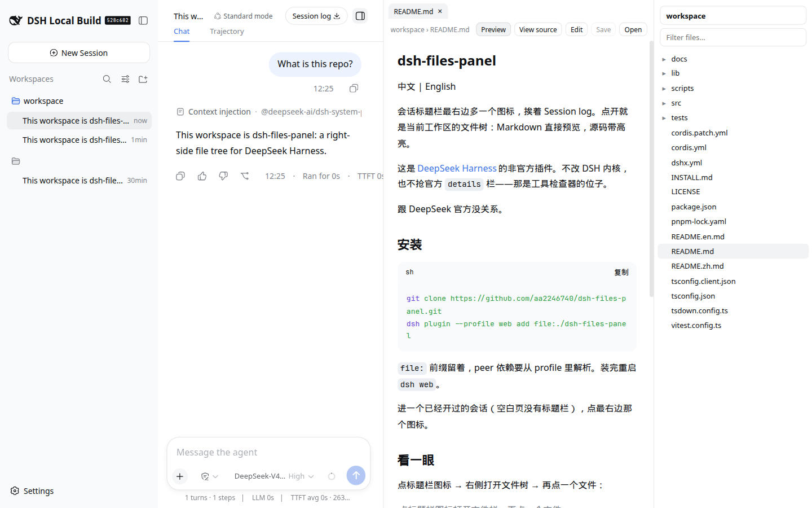The width and height of the screenshot is (812, 508).
Task: Click 复制 to copy code block
Action: 621,272
